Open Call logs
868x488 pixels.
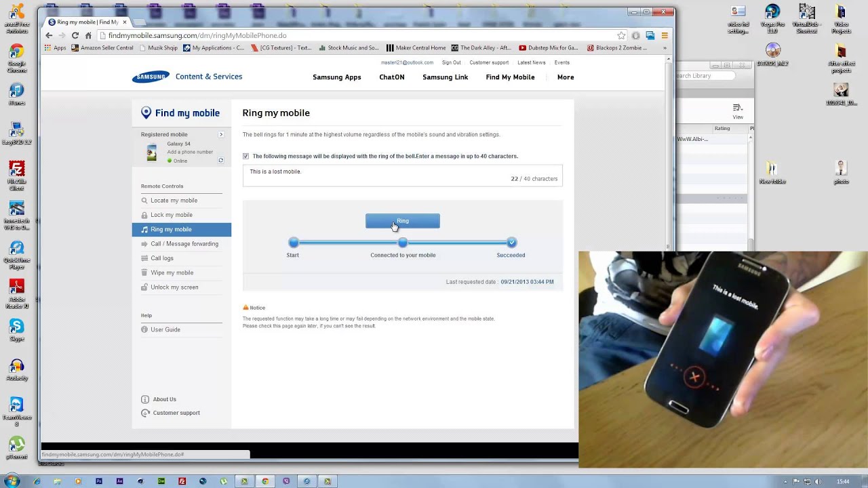click(x=161, y=258)
